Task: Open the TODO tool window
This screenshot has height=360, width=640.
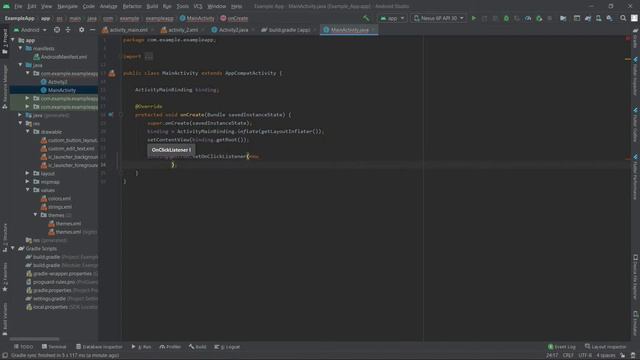Action: coord(23,347)
